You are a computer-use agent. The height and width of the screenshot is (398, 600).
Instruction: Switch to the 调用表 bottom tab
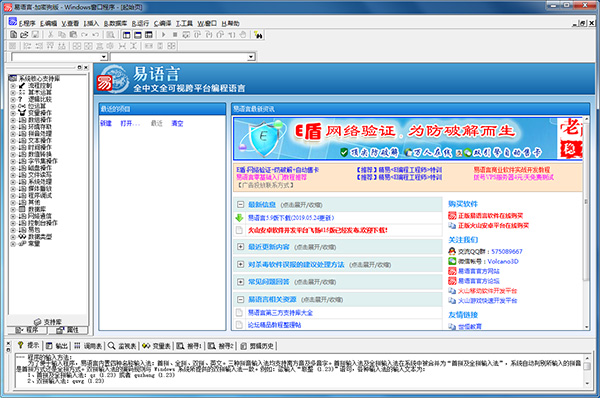pos(88,346)
